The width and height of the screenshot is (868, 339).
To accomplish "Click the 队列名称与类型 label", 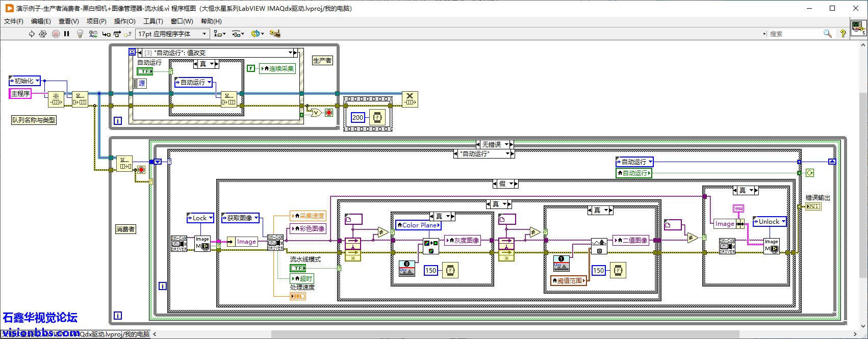I will 34,120.
